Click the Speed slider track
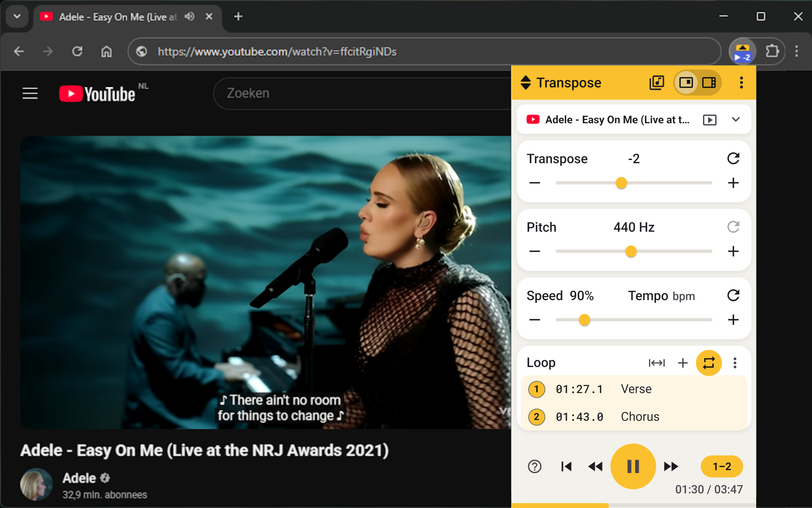 [x=634, y=320]
